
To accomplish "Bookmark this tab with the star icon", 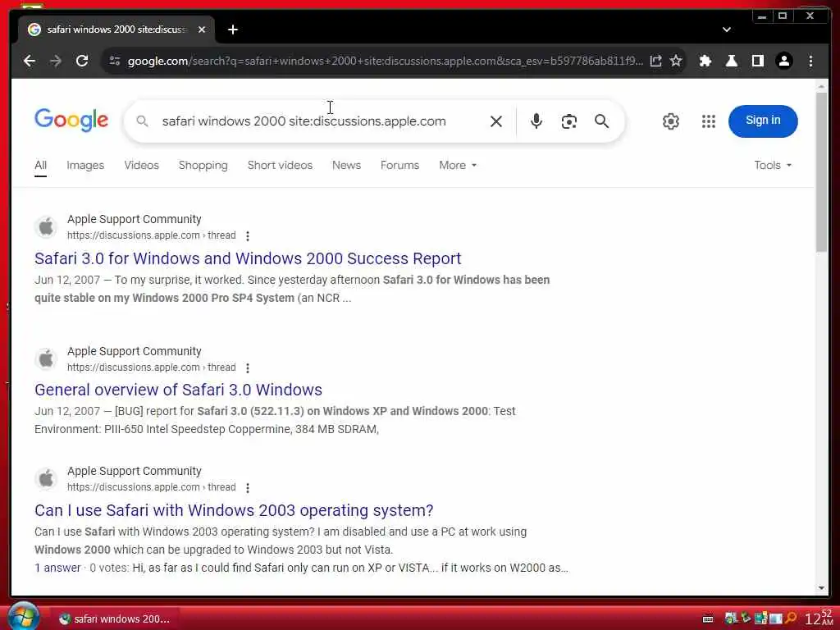I will [x=676, y=61].
